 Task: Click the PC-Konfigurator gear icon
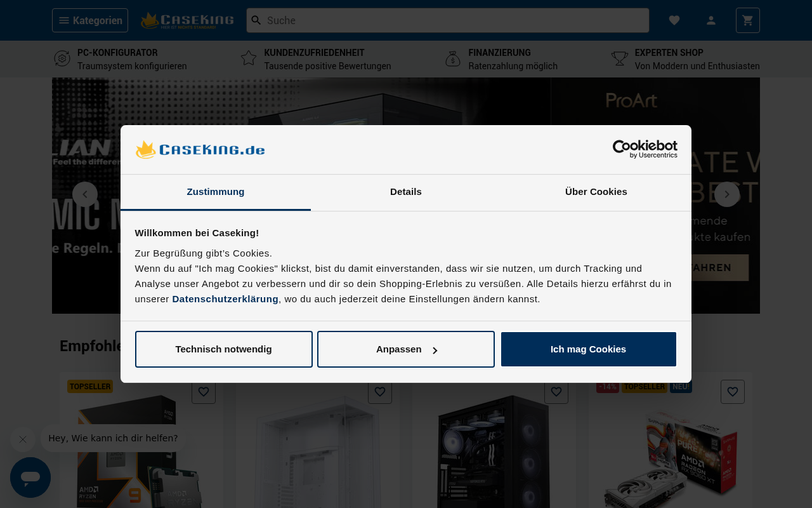pyautogui.click(x=62, y=59)
